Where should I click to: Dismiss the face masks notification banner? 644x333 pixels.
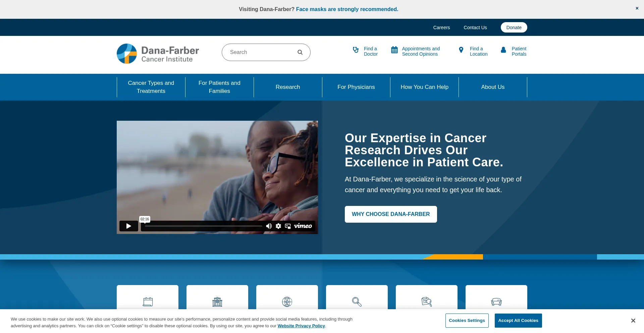click(637, 8)
